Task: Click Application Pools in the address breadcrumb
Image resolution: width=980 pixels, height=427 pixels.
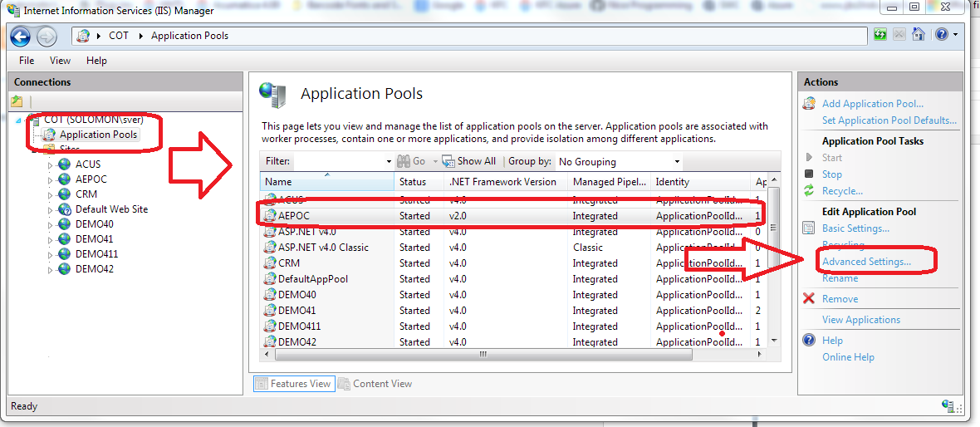Action: pos(190,36)
